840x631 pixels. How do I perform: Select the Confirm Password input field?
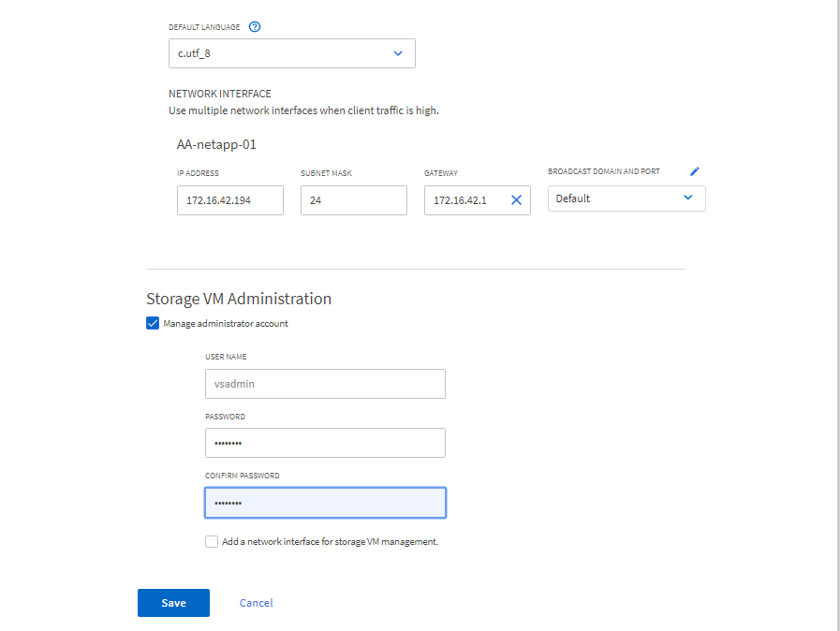tap(325, 503)
